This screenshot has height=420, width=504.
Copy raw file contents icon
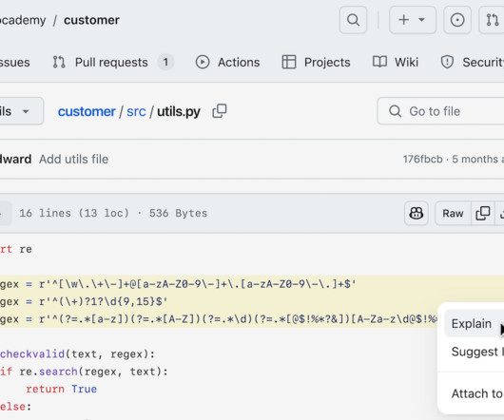coord(483,213)
